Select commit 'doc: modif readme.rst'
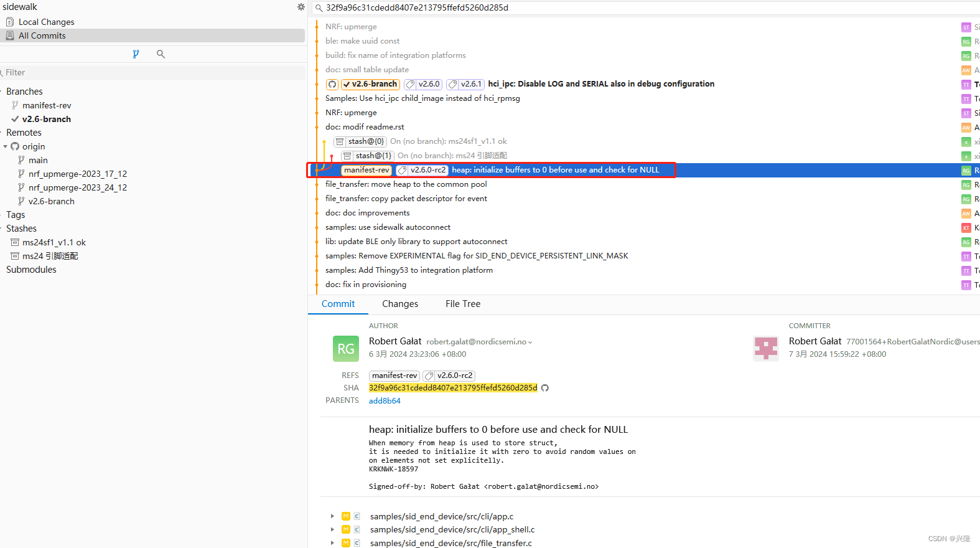Screen dimensions: 980x548 365,127
